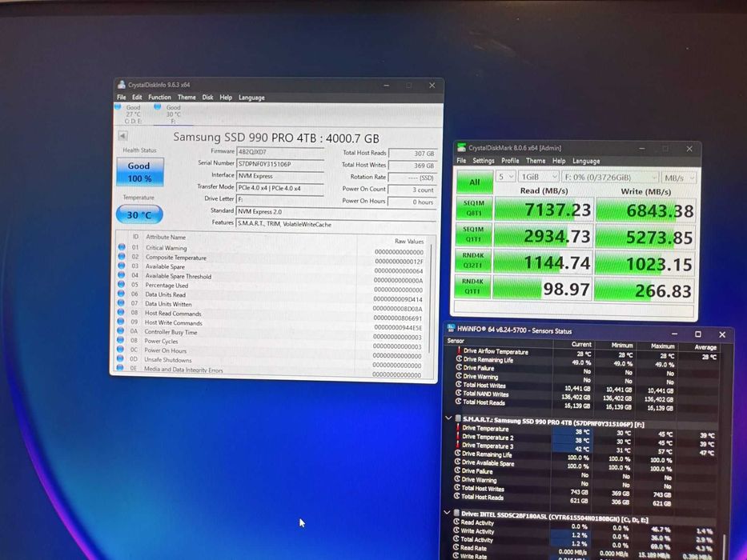Image resolution: width=747 pixels, height=560 pixels.
Task: Select the F: disk tab at 30 °C
Action: pyautogui.click(x=173, y=114)
